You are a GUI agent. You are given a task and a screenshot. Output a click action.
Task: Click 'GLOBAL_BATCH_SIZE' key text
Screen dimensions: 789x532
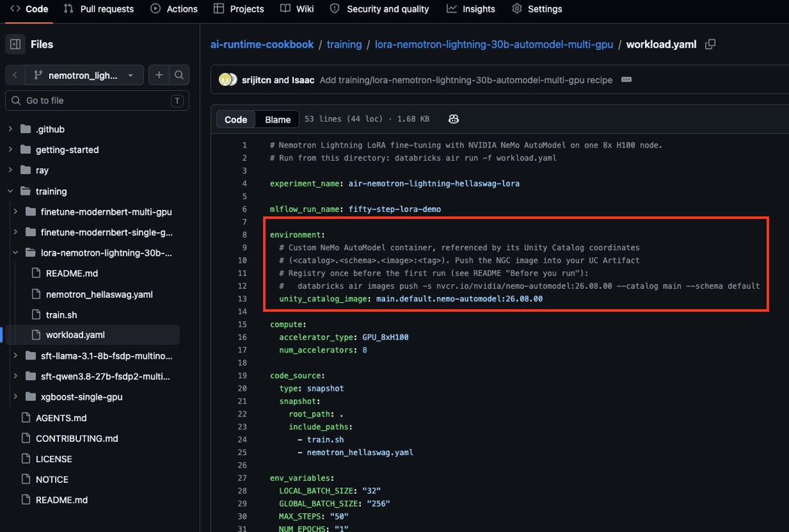319,504
